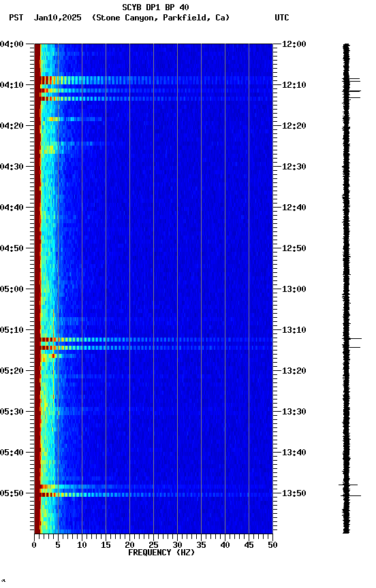Click the '05:30' PST time label
This screenshot has width=376, height=588.
click(x=12, y=412)
